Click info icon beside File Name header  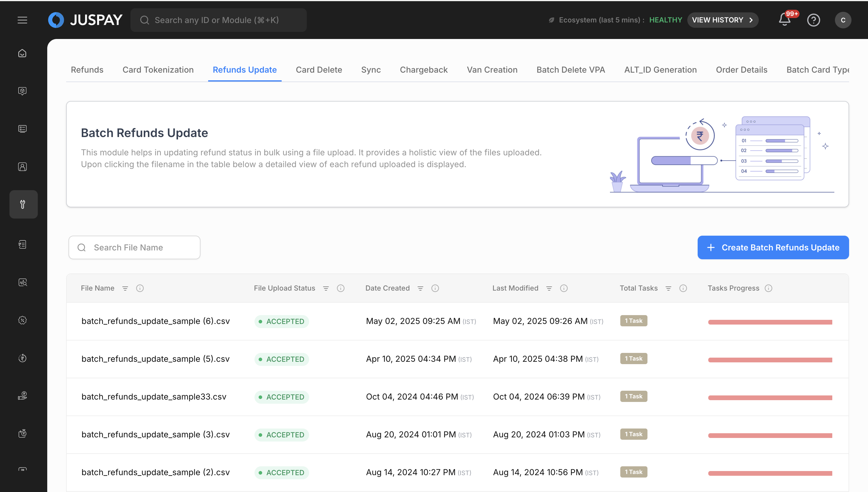pyautogui.click(x=140, y=288)
